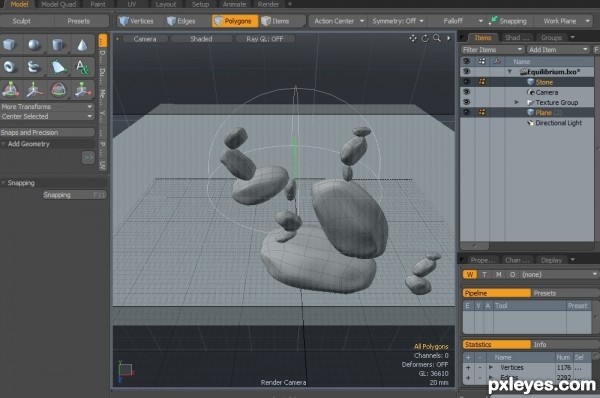600x398 pixels.
Task: Toggle visibility of Equilibrium.lxo scene
Action: 466,72
